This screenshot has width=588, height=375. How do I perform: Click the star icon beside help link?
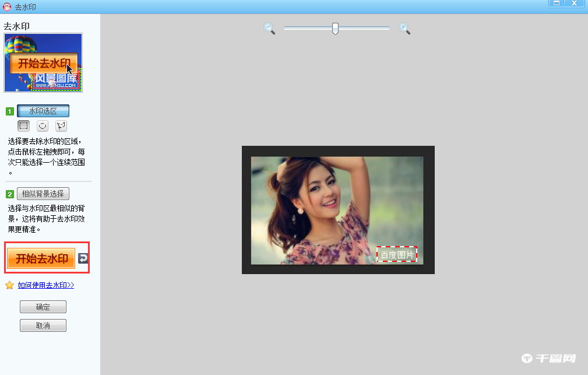9,285
